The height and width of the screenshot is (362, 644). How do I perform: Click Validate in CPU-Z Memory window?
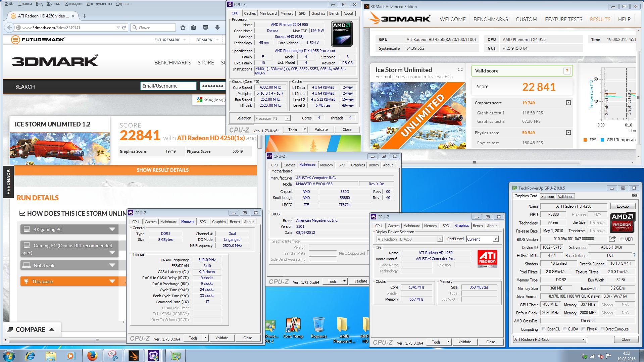tap(221, 338)
